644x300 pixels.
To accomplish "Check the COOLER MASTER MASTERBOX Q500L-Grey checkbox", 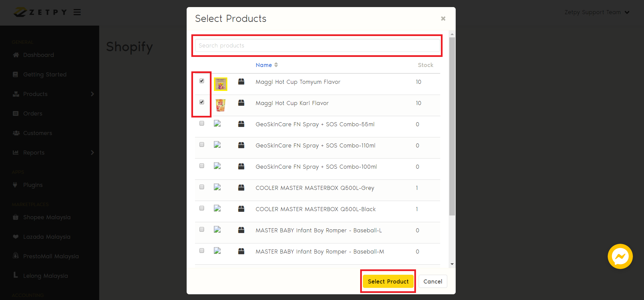I will (202, 187).
